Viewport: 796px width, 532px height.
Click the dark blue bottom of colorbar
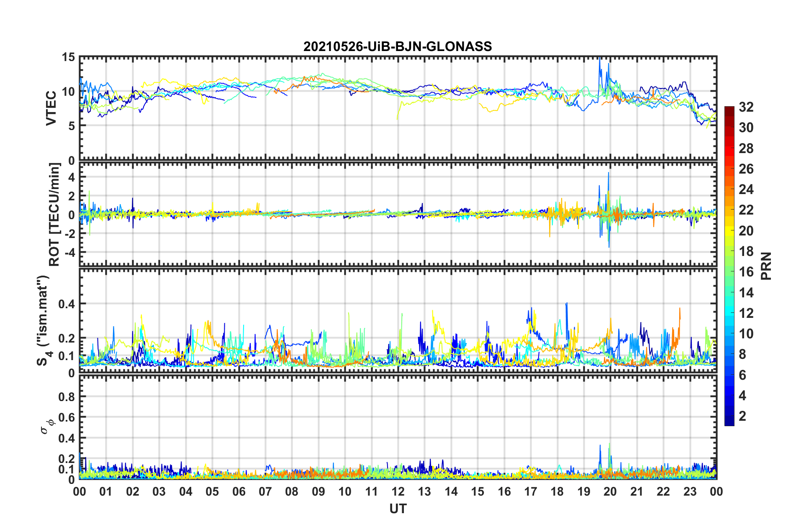click(x=729, y=422)
